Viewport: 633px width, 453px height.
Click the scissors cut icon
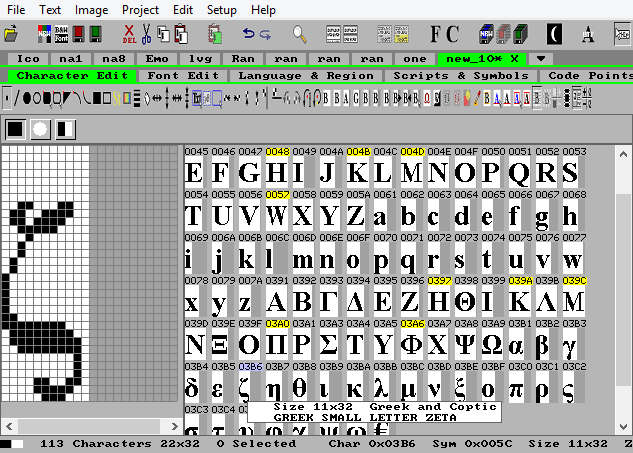[x=146, y=34]
